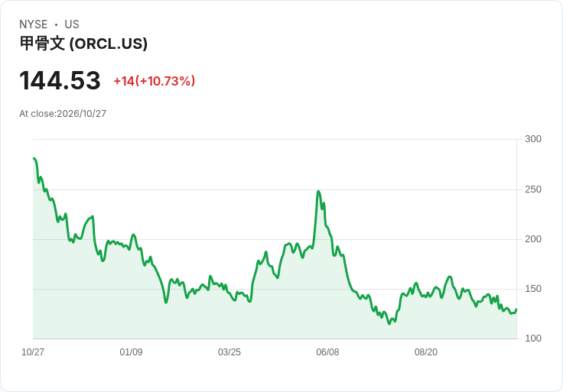Click the 200 y-axis label
This screenshot has width=563, height=392.
[533, 239]
